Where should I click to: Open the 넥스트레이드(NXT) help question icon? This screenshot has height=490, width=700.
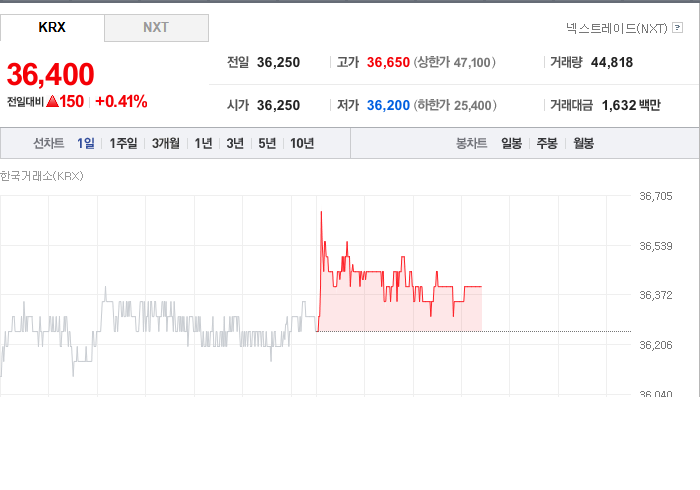pos(677,28)
